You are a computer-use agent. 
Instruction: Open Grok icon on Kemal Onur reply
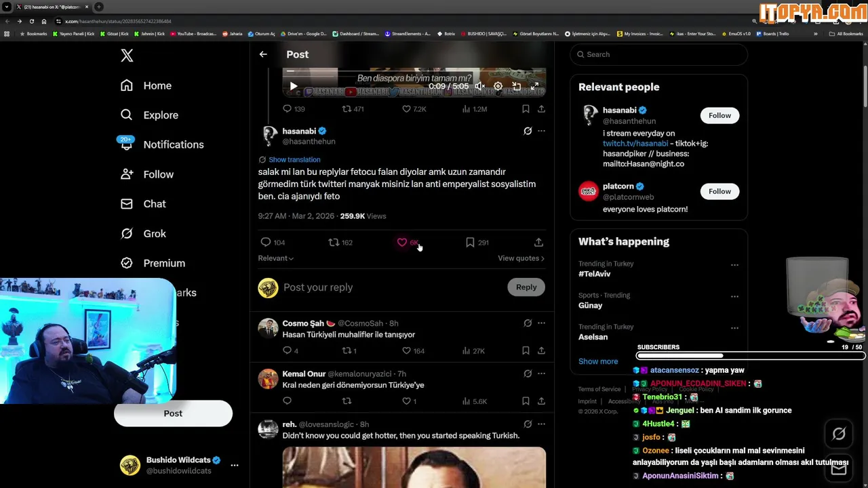pos(528,373)
